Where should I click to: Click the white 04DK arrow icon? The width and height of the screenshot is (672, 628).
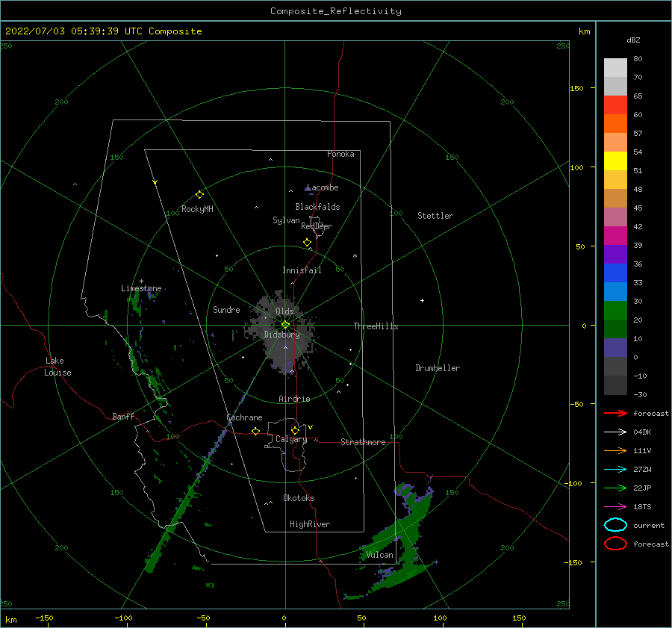tap(615, 432)
